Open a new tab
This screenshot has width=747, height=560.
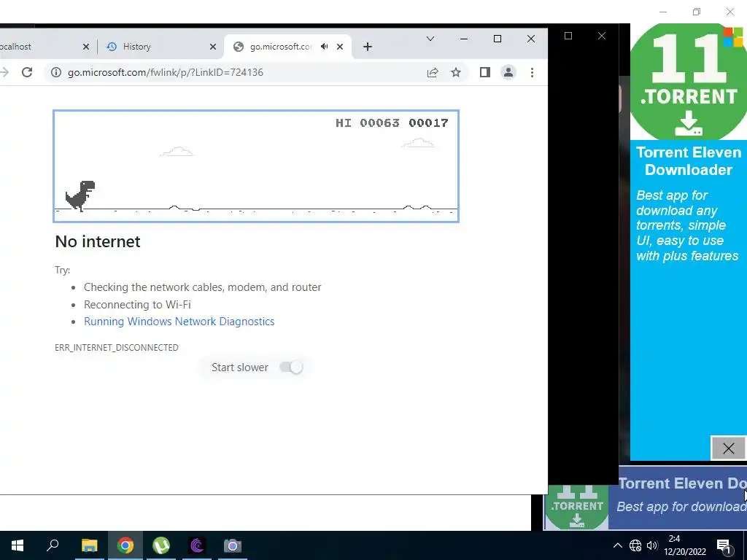(368, 47)
